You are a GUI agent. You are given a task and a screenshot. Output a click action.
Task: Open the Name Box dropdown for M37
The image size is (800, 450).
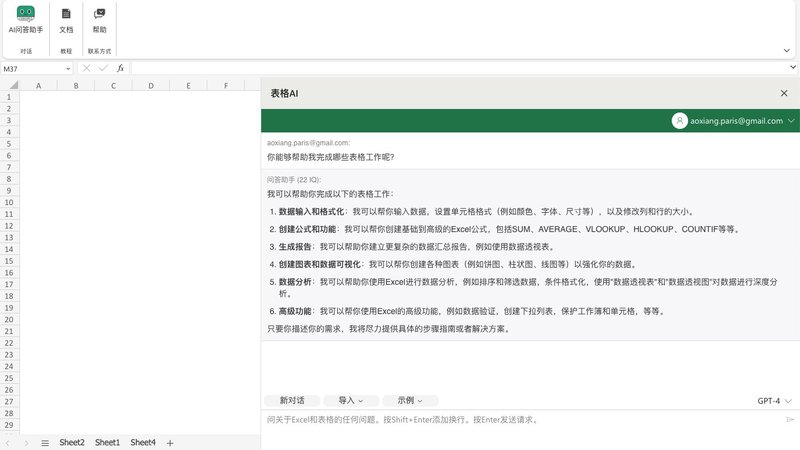tap(68, 69)
